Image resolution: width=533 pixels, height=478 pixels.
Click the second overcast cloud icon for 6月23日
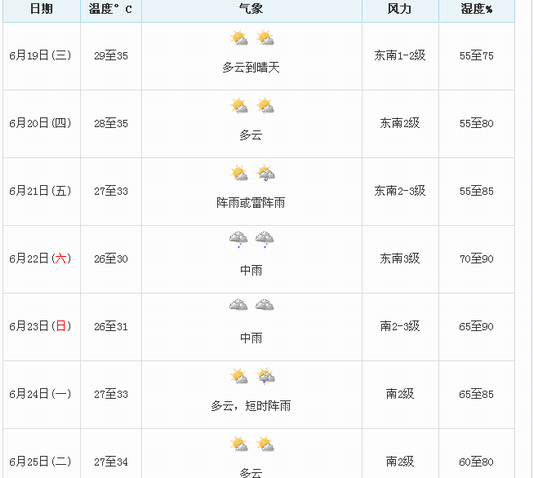pos(265,305)
